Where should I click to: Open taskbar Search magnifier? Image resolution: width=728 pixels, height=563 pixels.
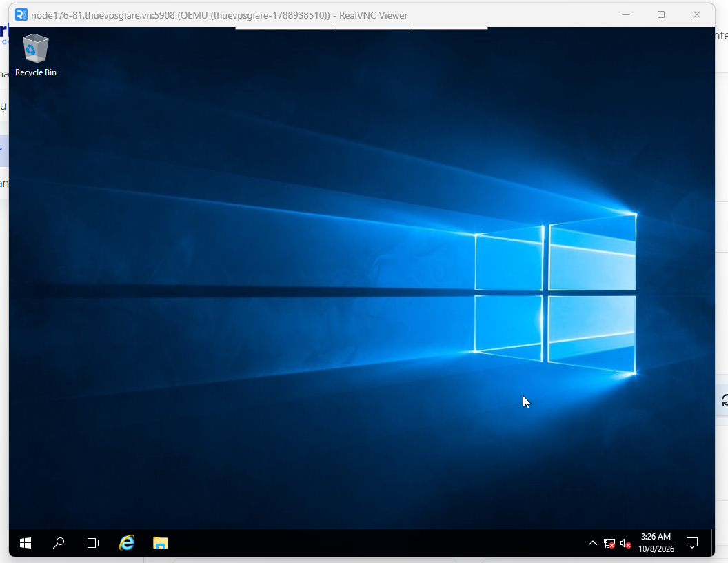[x=59, y=542]
